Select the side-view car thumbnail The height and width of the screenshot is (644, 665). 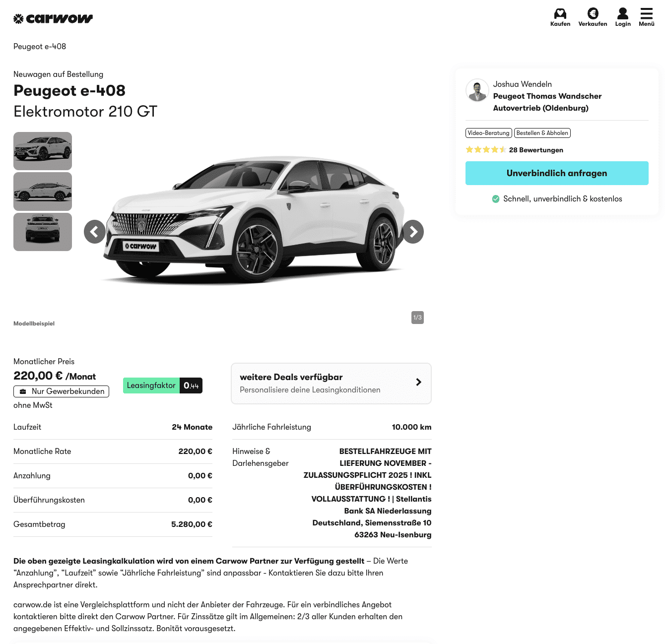click(x=43, y=192)
